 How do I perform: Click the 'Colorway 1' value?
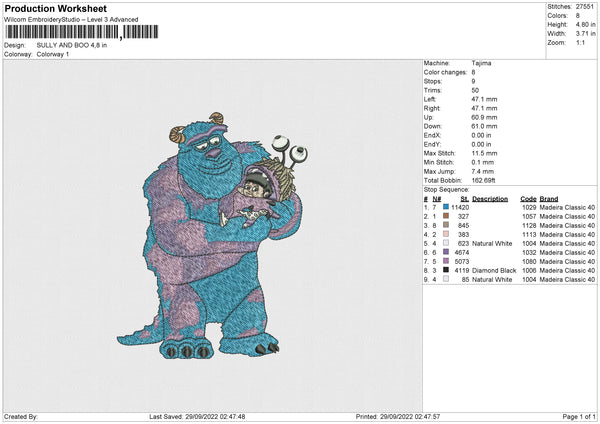click(53, 54)
